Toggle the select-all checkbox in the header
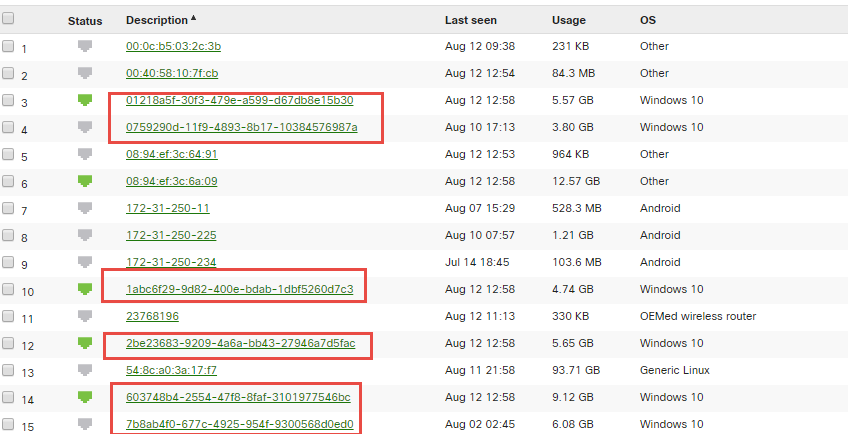Screen dimensions: 848x434 coord(8,19)
